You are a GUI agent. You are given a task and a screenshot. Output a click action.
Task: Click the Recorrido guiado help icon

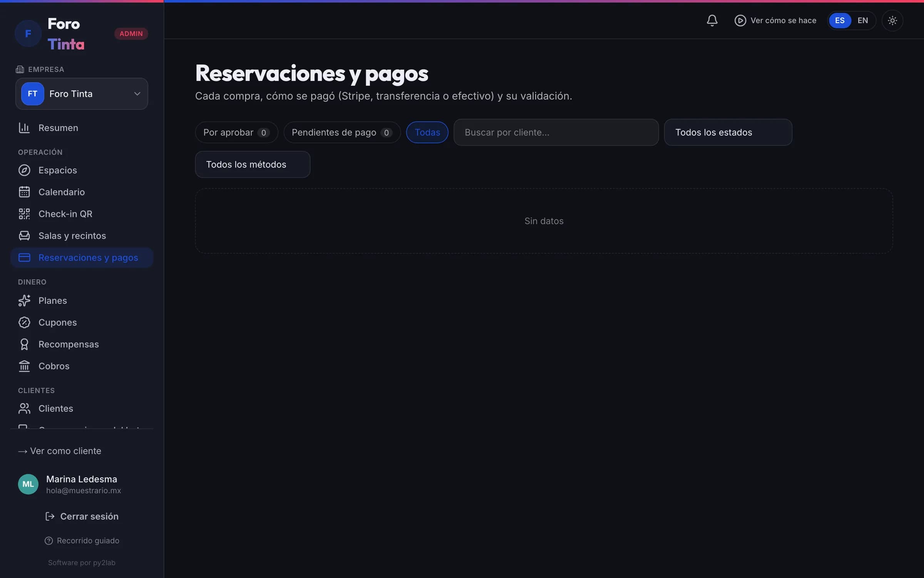(49, 541)
